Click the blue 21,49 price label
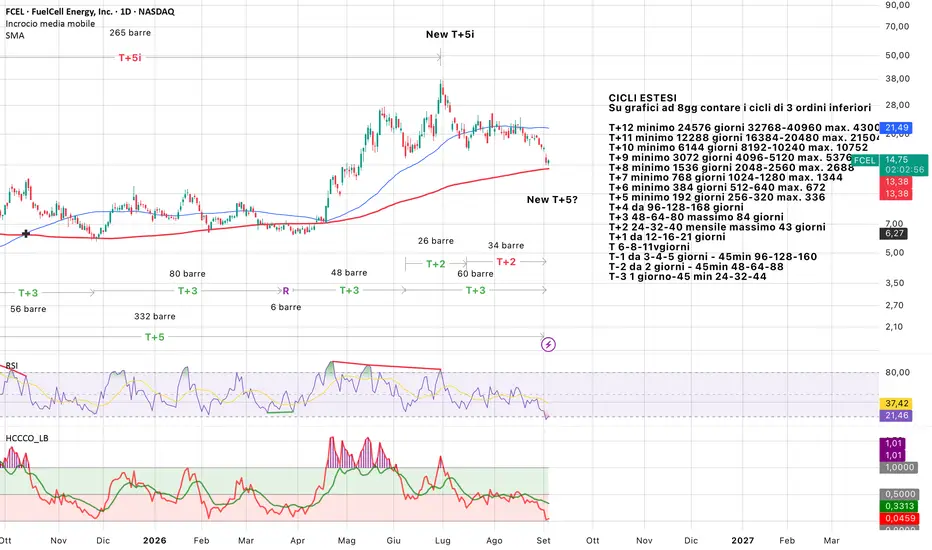The image size is (932, 550). [896, 128]
